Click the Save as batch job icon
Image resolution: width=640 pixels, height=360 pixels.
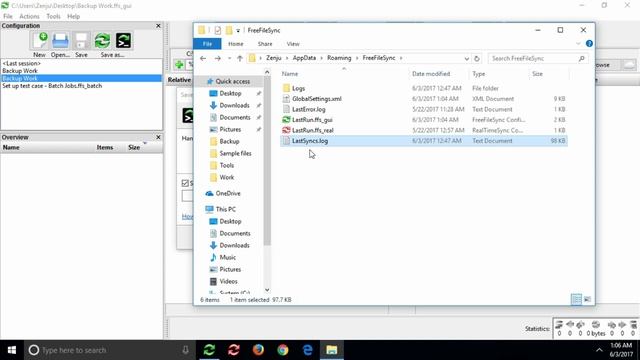pos(123,41)
